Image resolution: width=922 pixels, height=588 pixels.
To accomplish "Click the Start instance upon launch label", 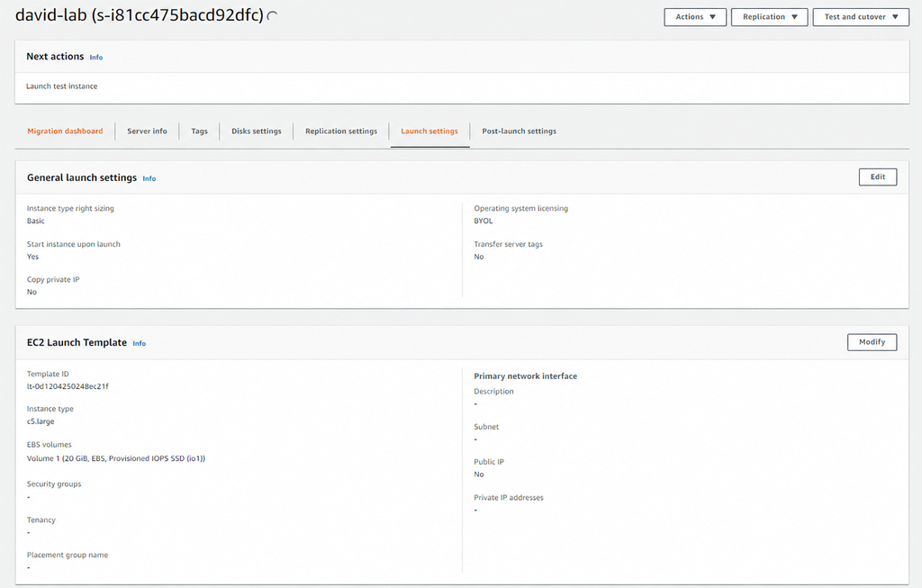I will 74,244.
